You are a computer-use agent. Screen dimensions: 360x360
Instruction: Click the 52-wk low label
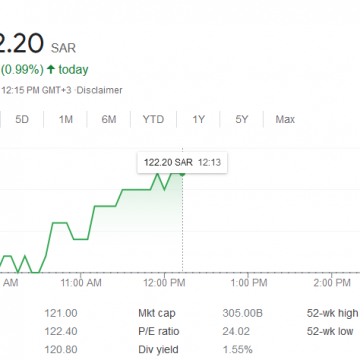(x=330, y=331)
